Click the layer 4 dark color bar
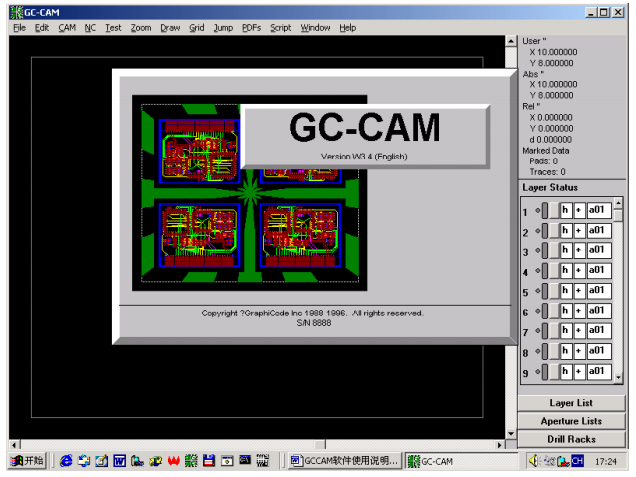 coord(545,270)
